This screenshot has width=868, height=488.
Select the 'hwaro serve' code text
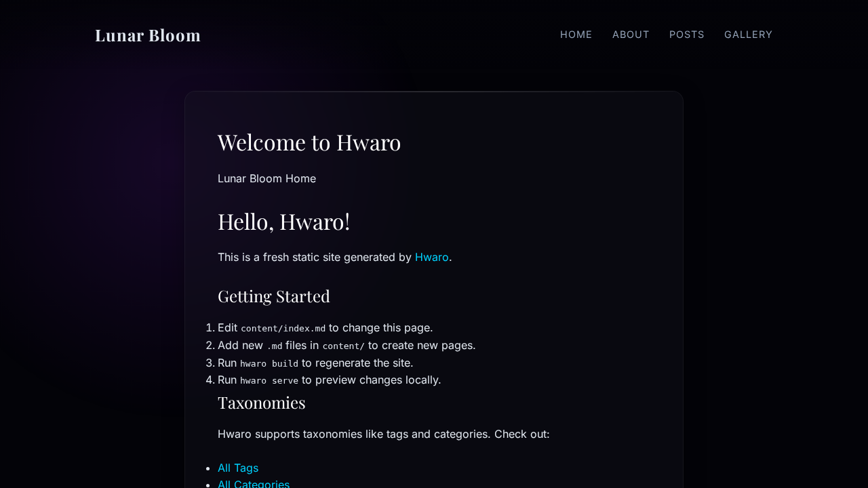[x=269, y=380]
